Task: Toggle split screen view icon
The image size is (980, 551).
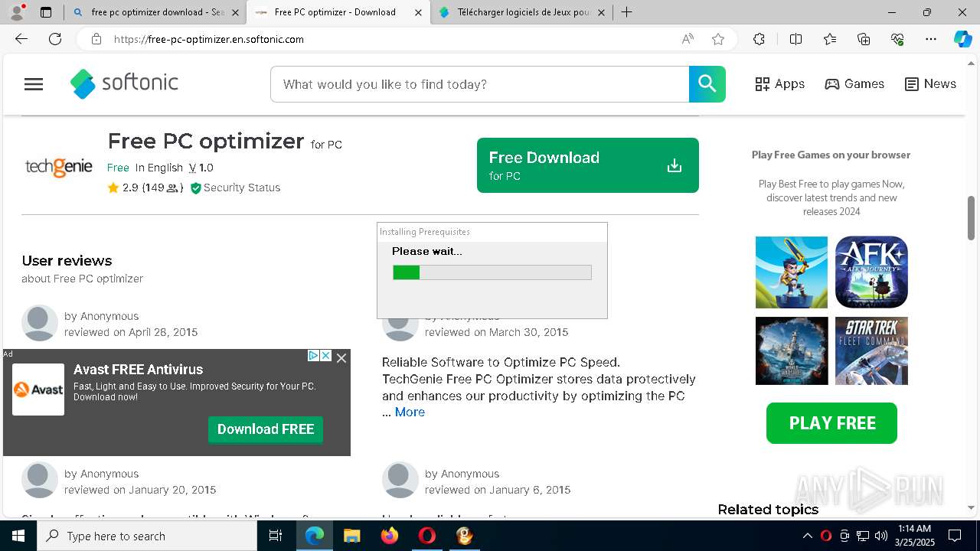Action: pos(795,39)
